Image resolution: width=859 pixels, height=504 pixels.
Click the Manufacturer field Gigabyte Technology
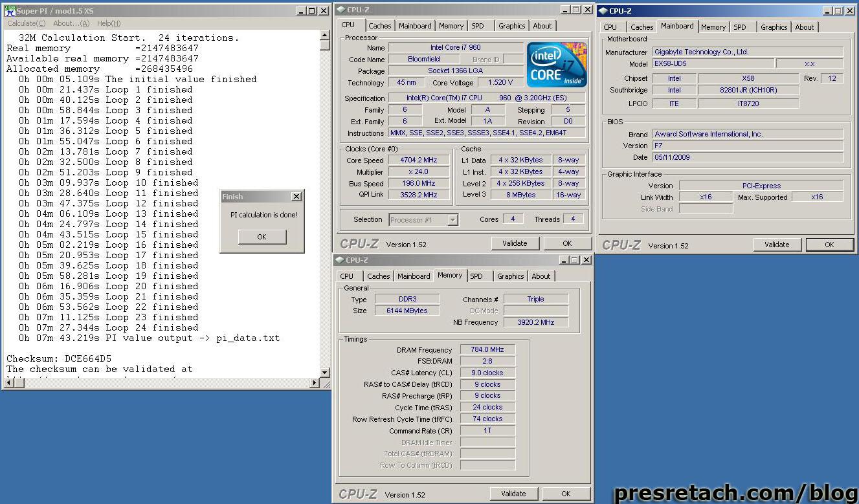[x=748, y=52]
